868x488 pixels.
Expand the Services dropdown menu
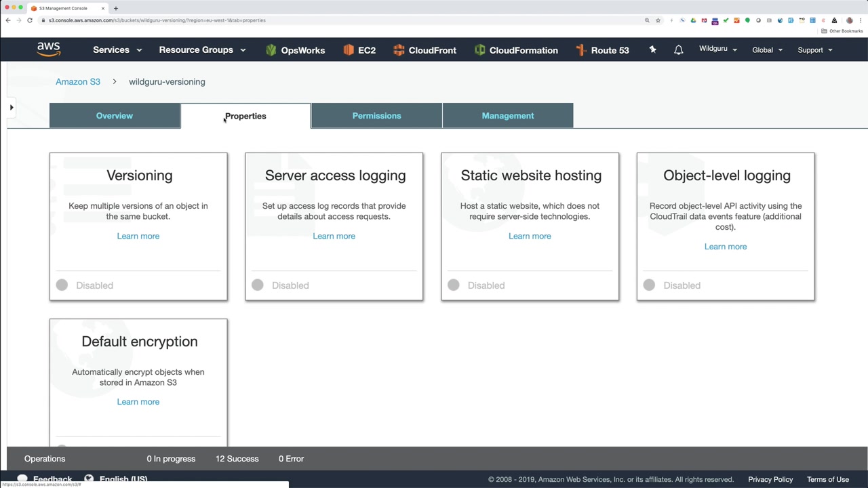point(117,50)
